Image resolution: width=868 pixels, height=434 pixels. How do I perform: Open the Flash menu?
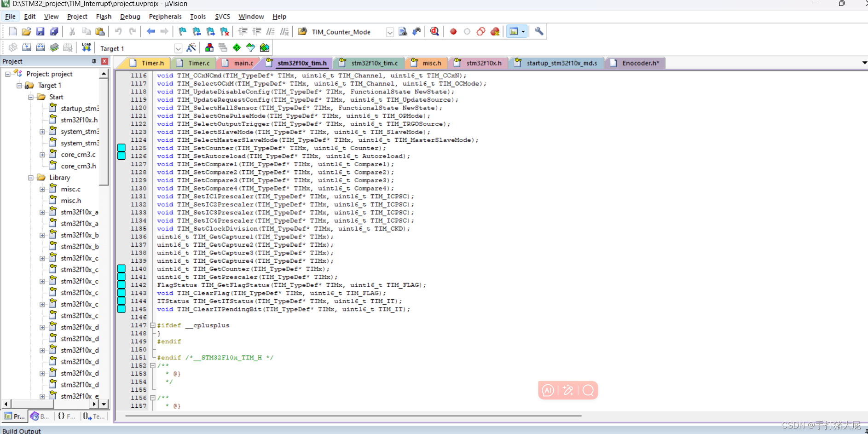[104, 17]
